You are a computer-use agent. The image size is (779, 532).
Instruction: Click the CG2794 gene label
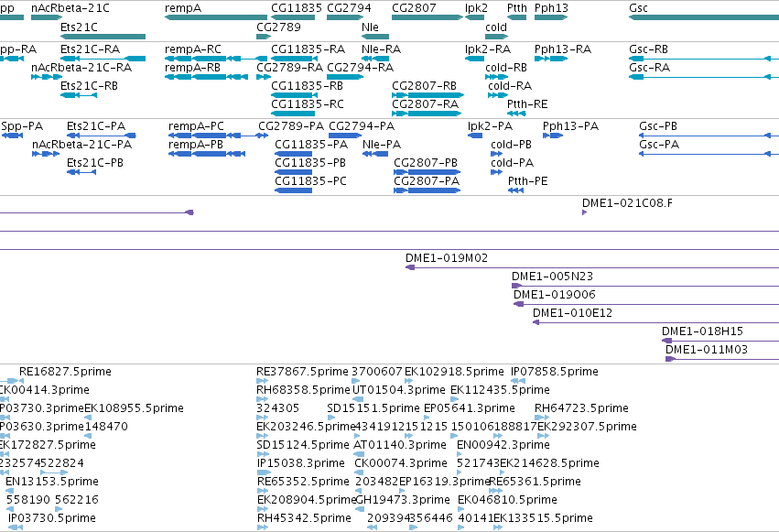350,8
